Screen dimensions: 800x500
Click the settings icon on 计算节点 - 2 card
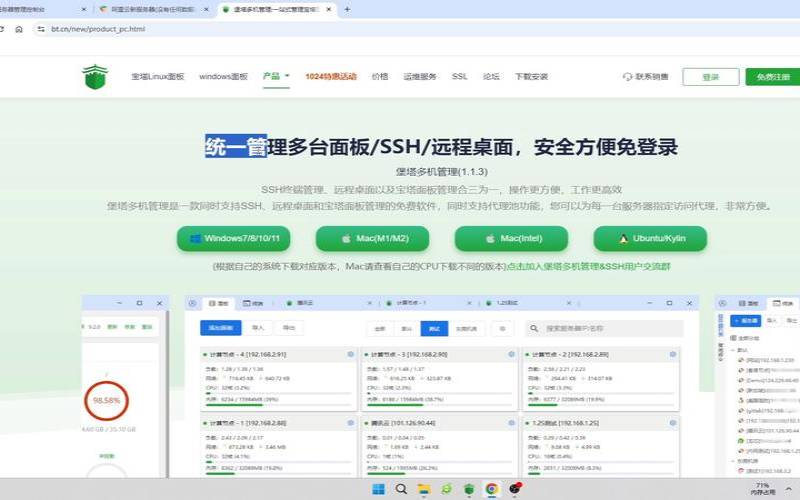coord(672,354)
